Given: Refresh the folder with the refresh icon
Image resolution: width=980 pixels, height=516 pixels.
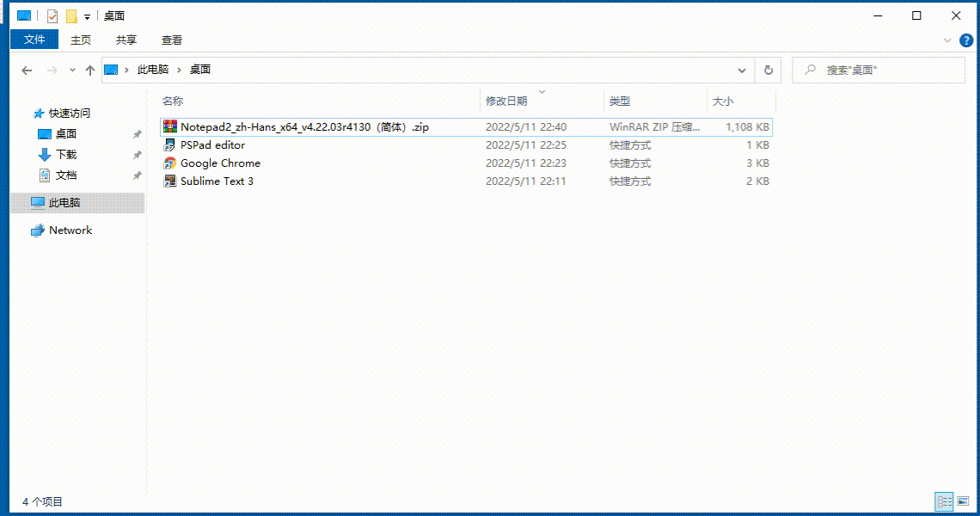Looking at the screenshot, I should [768, 70].
